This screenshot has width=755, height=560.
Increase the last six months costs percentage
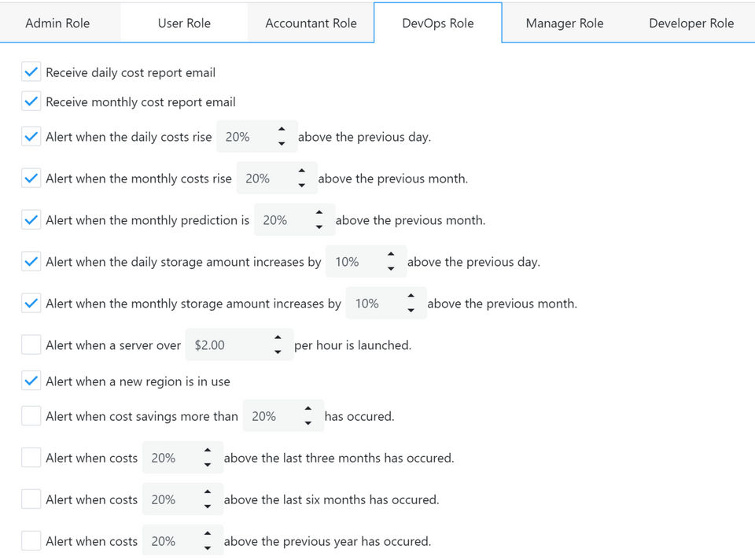tap(208, 492)
